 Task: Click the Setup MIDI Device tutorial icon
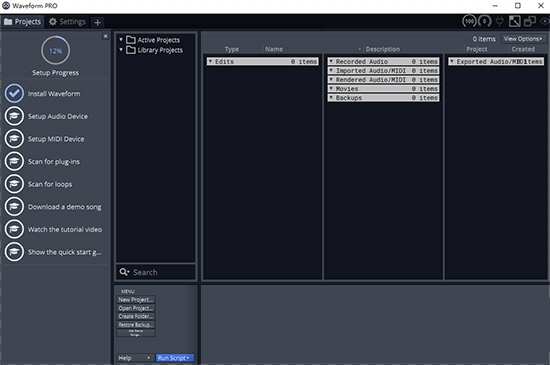(x=14, y=139)
